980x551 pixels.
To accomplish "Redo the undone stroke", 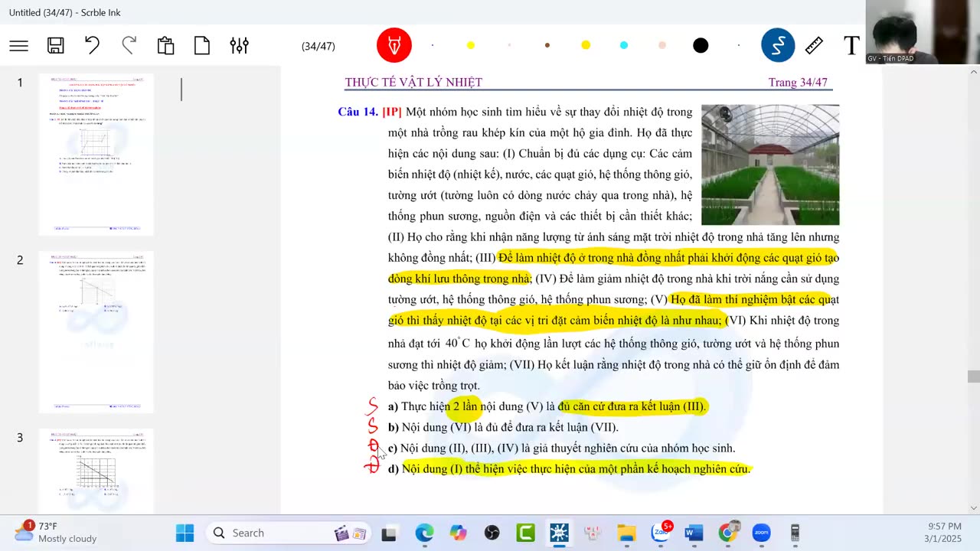I will tap(129, 46).
